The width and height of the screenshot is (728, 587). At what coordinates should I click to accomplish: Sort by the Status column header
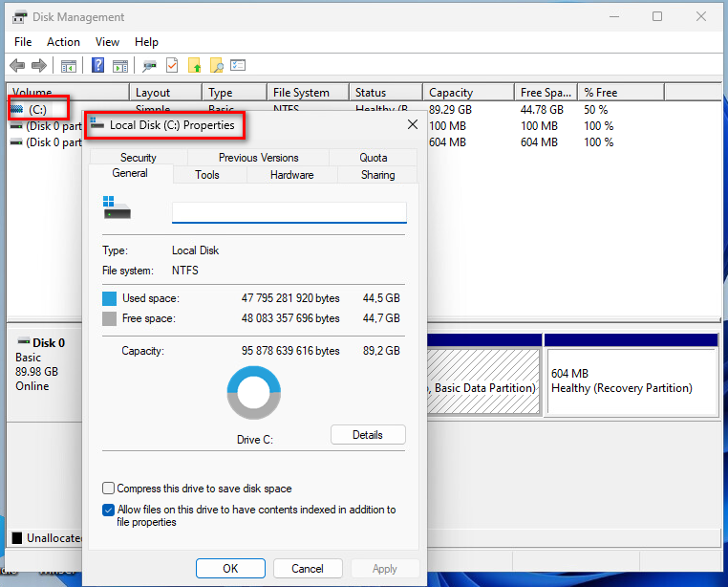(386, 93)
